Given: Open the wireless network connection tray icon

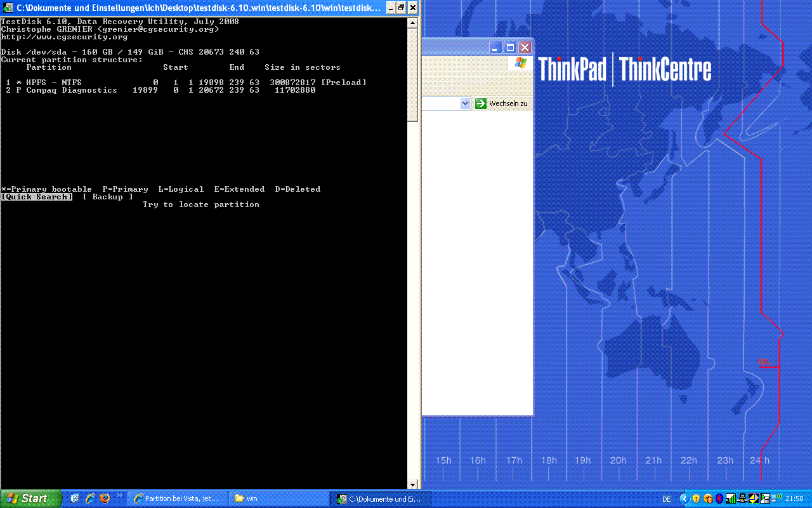Looking at the screenshot, I should tap(776, 498).
